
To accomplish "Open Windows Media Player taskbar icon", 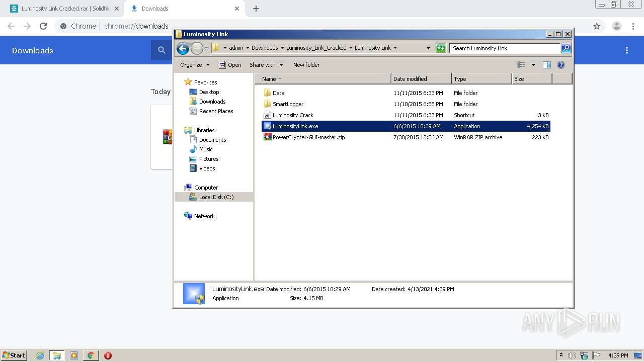I will [74, 355].
